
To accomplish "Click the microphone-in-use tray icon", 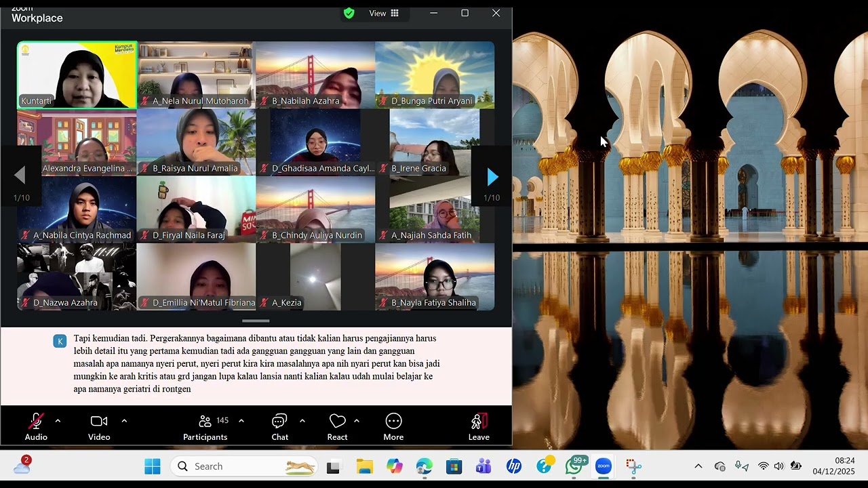I will [742, 466].
